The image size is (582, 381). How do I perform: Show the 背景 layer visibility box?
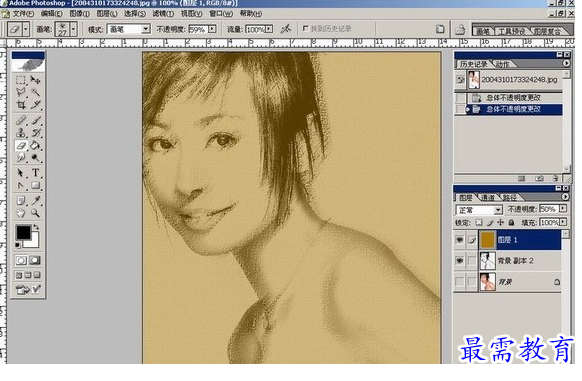click(460, 281)
